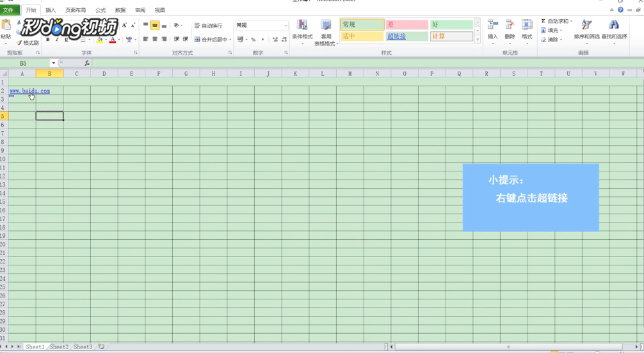The height and width of the screenshot is (353, 644).
Task: Toggle bottom vertical alignment
Action: coord(164,26)
